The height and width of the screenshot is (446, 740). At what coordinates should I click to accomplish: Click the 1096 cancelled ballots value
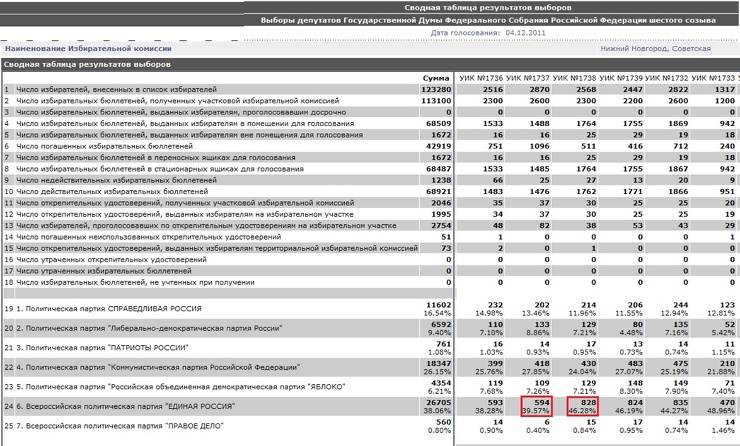click(x=539, y=146)
